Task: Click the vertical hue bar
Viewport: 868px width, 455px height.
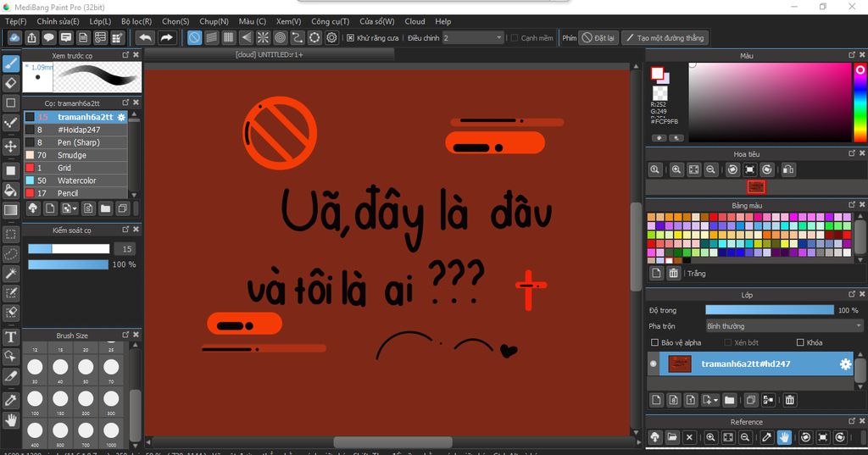Action: click(x=860, y=103)
